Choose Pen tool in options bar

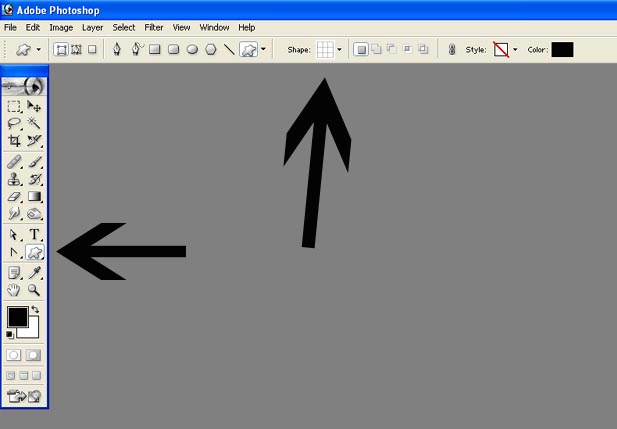point(117,49)
